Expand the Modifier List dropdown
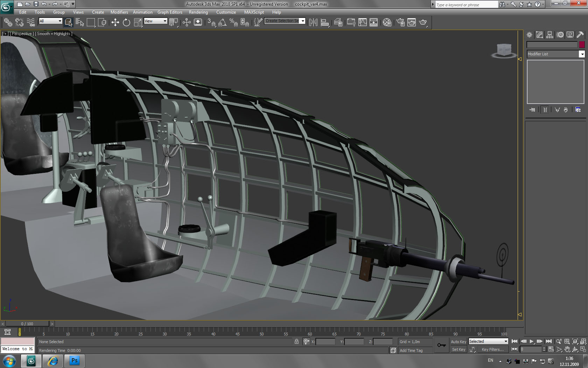 [582, 54]
